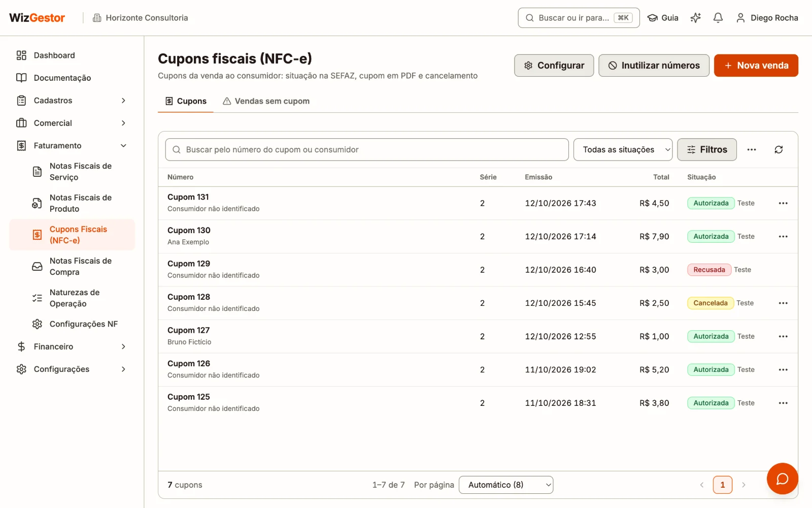Select the Cupons tab
This screenshot has width=812, height=508.
coord(186,101)
